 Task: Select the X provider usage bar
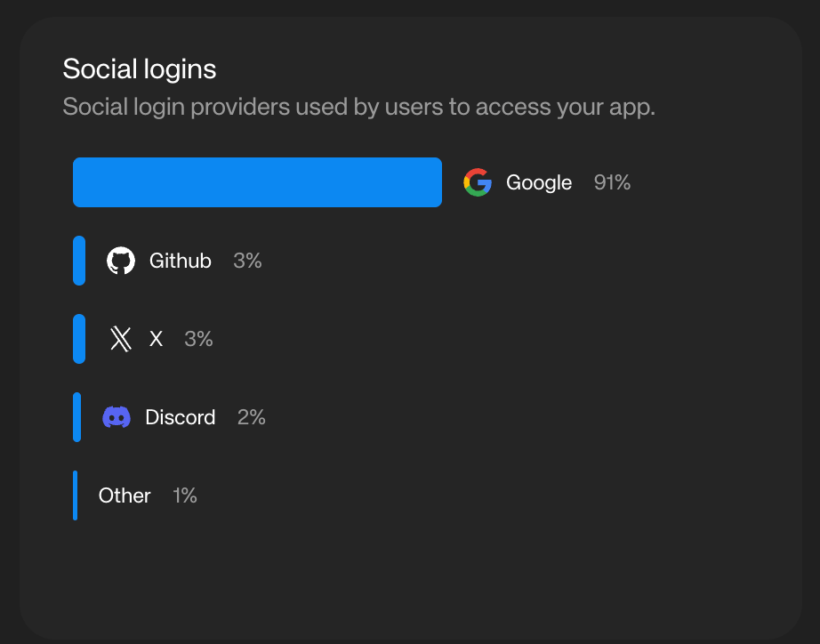79,339
